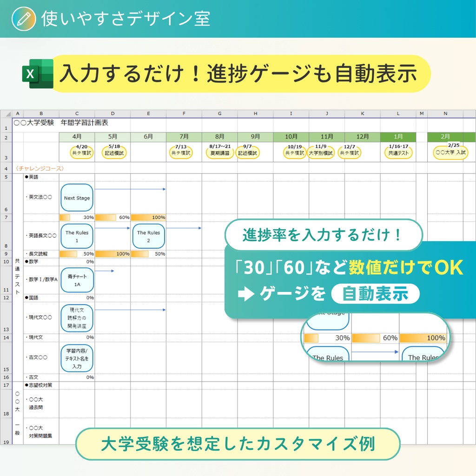Click the ・○○大 対策問題集 cell

(x=41, y=432)
